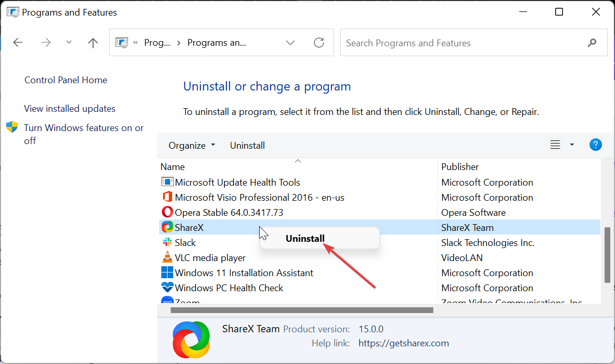Sort programs by Publisher column header
This screenshot has height=364, width=615.
pyautogui.click(x=460, y=167)
